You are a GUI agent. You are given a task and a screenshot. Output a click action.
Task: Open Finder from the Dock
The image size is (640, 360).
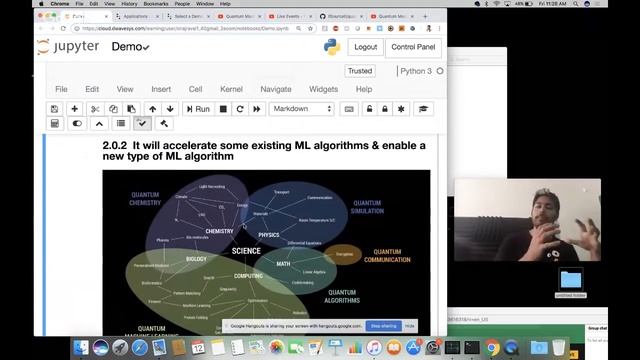(x=81, y=348)
